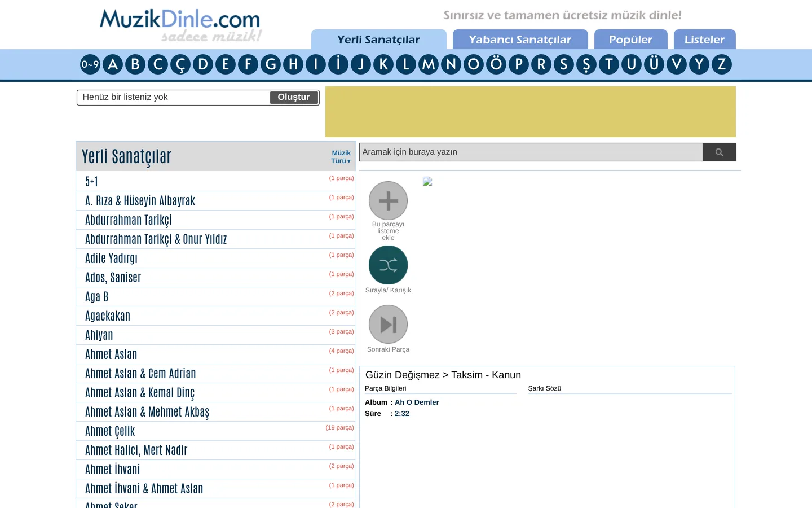Viewport: 812px width, 508px height.
Task: Select Ahmet Aslan & Cem Adrian
Action: pyautogui.click(x=216, y=374)
